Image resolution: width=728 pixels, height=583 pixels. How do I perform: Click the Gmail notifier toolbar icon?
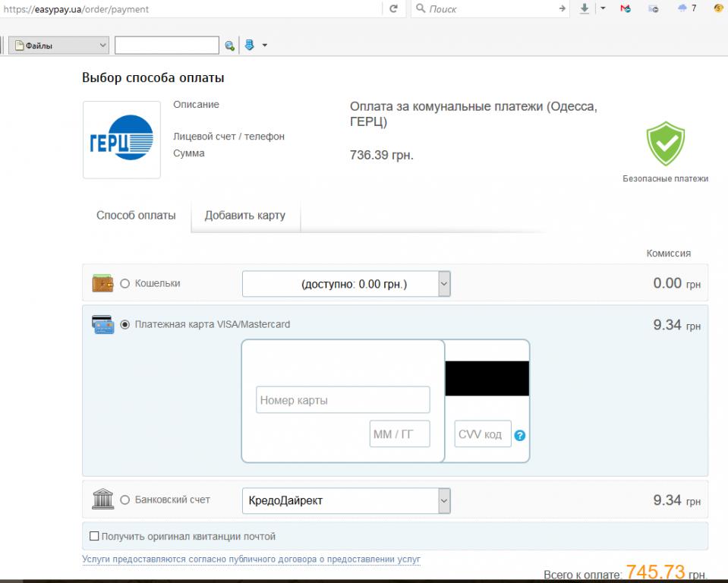tap(626, 9)
